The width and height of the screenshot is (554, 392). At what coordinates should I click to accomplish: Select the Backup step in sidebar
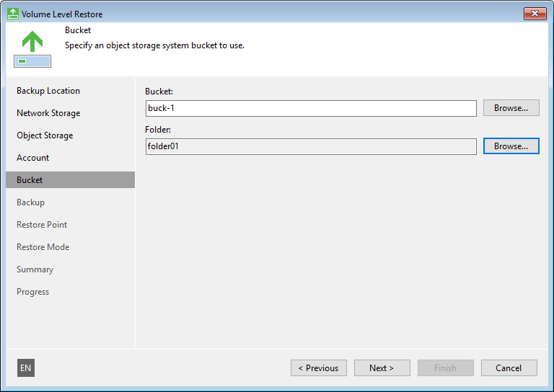click(x=31, y=202)
